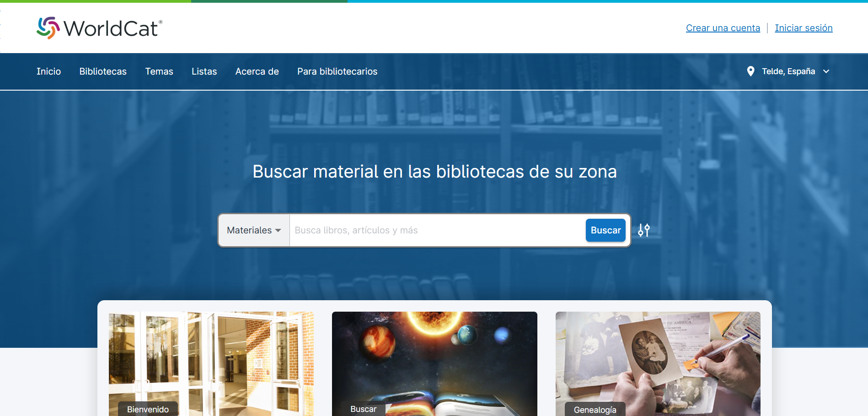The image size is (868, 416).
Task: Click the Genealogía card label
Action: 595,410
